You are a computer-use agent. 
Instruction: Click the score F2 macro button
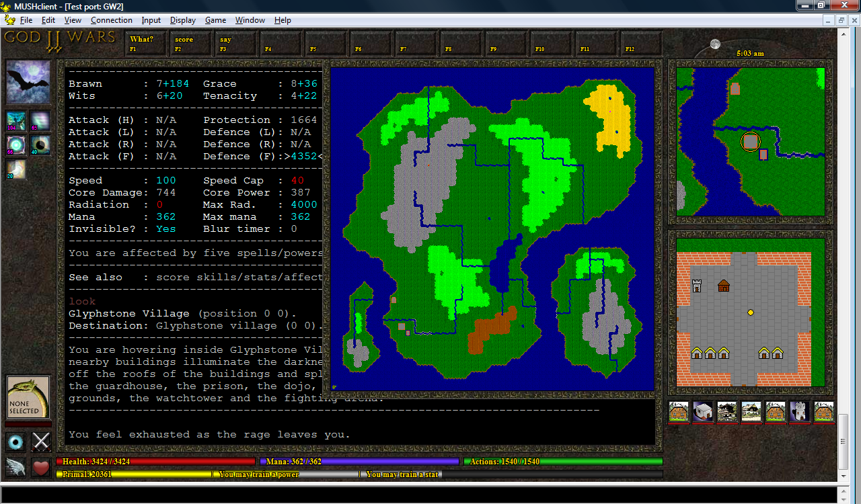(x=191, y=44)
